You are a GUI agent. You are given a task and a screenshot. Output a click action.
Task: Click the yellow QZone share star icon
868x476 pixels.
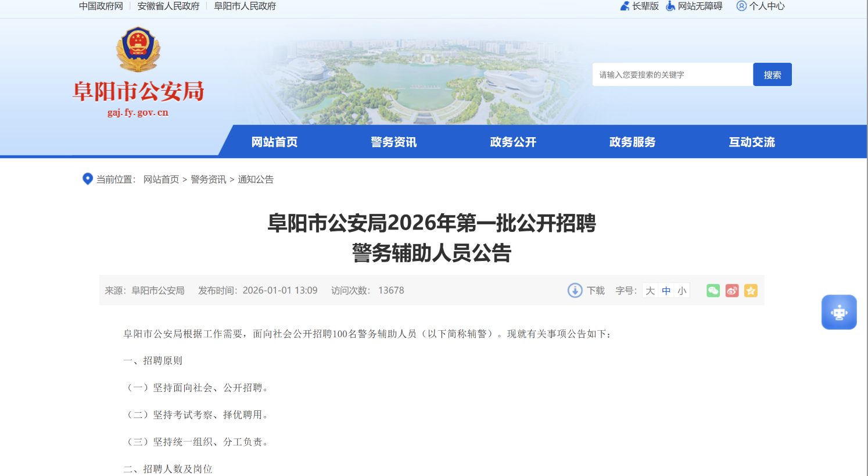[751, 291]
